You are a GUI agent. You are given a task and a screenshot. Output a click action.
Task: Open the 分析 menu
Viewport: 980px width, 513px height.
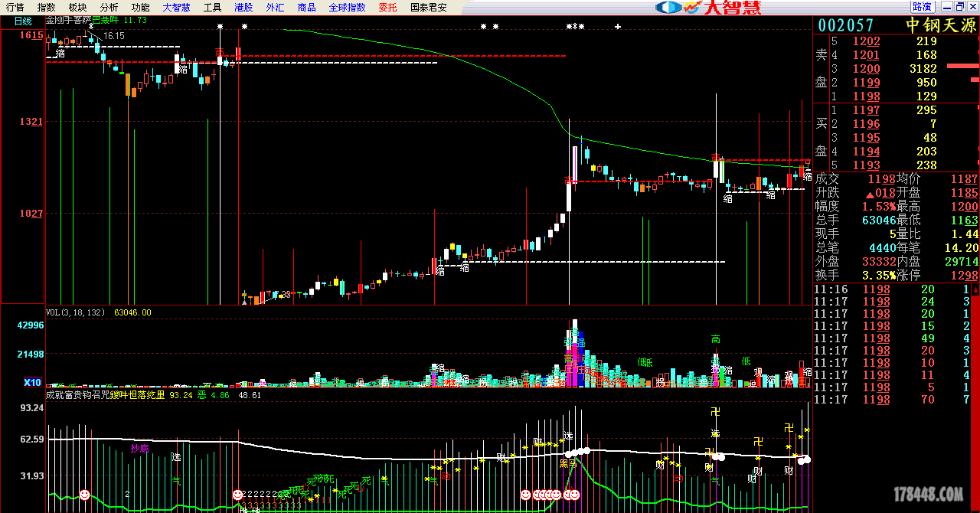pos(109,8)
